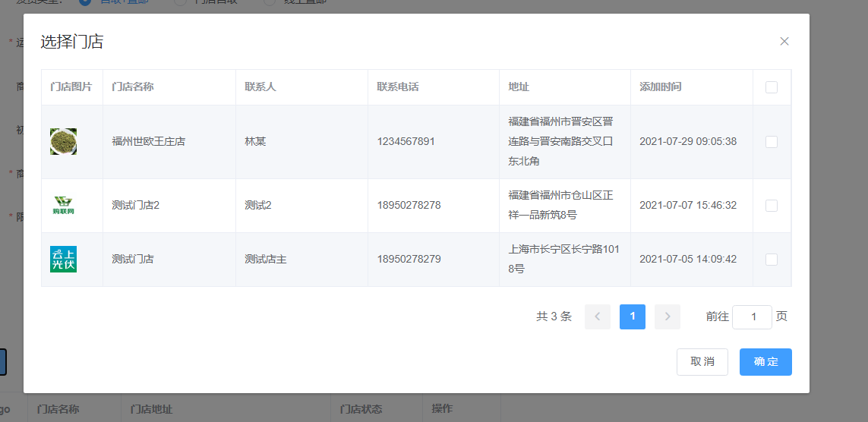Click timestamp 2021-07-29 09:05:38
The image size is (868, 422).
(688, 142)
